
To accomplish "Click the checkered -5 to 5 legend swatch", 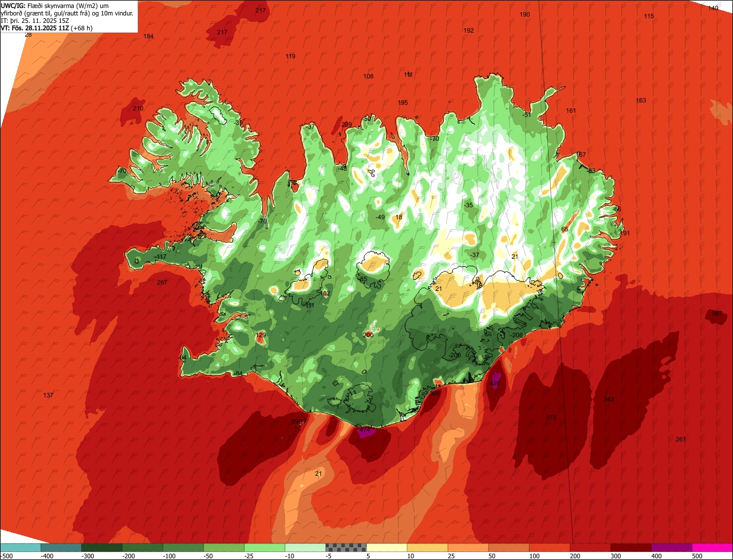I will click(346, 547).
